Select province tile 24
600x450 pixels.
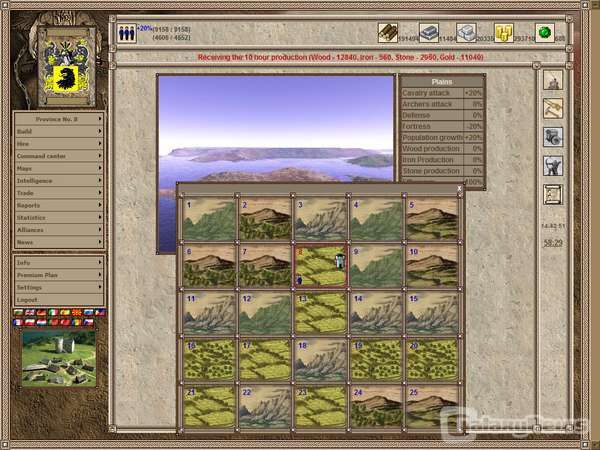(376, 407)
